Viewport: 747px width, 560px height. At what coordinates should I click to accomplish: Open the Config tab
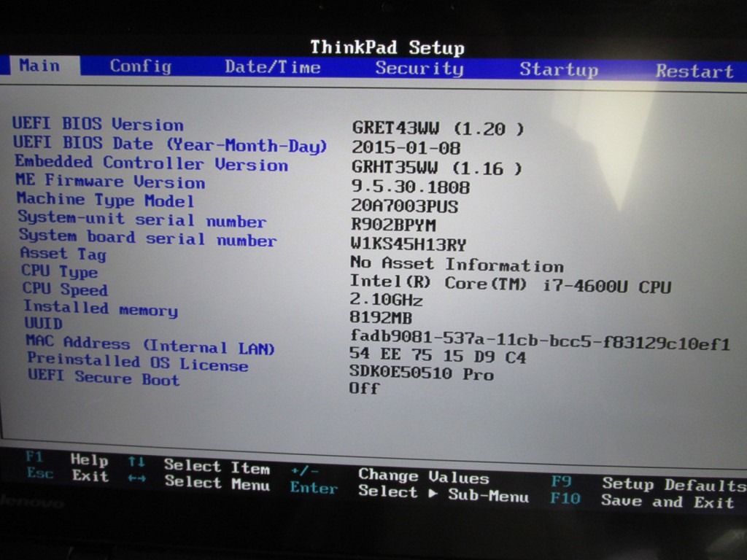[x=140, y=66]
